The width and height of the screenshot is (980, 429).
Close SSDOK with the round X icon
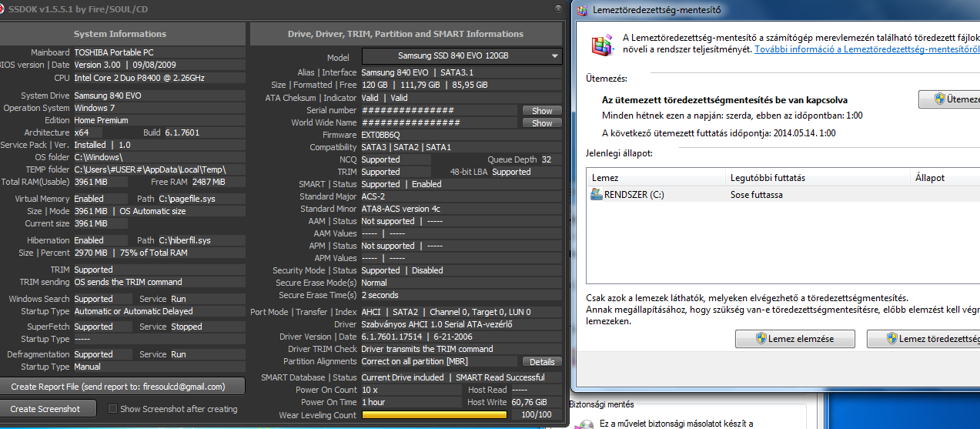[557, 8]
